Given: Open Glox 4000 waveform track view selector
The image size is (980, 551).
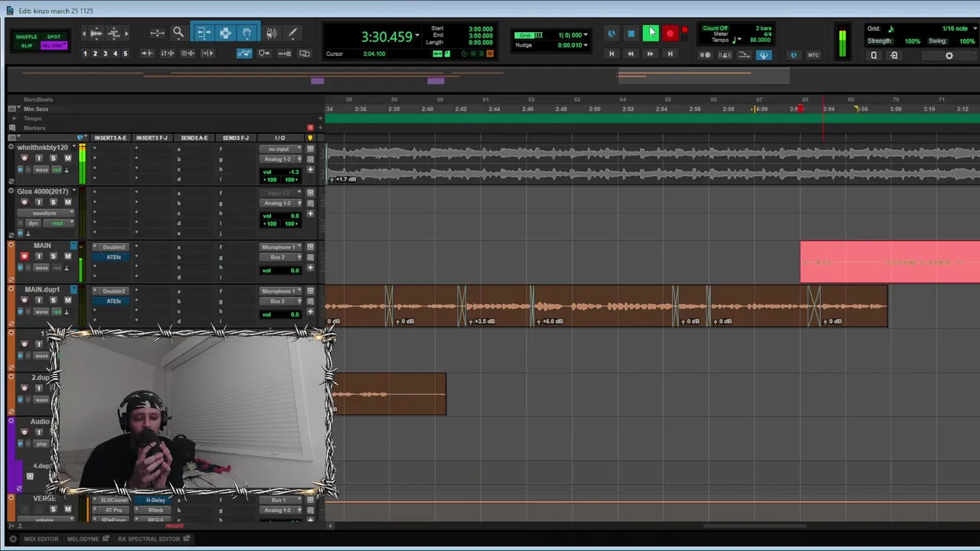Looking at the screenshot, I should 44,213.
